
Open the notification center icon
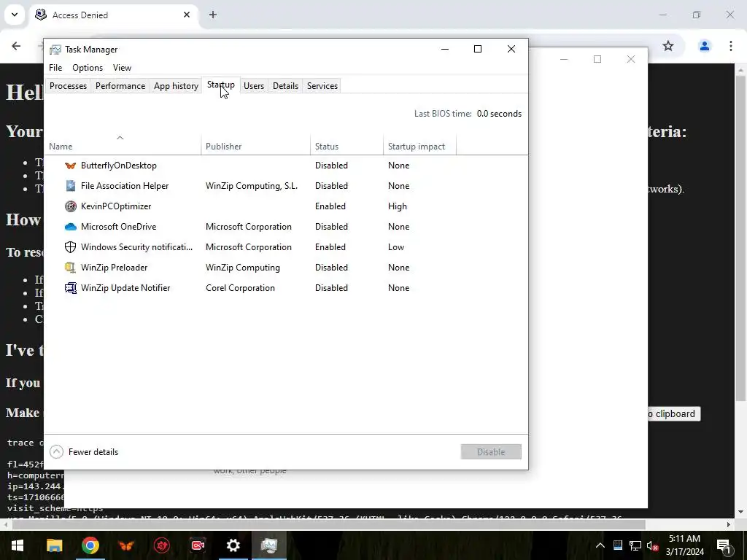click(724, 545)
